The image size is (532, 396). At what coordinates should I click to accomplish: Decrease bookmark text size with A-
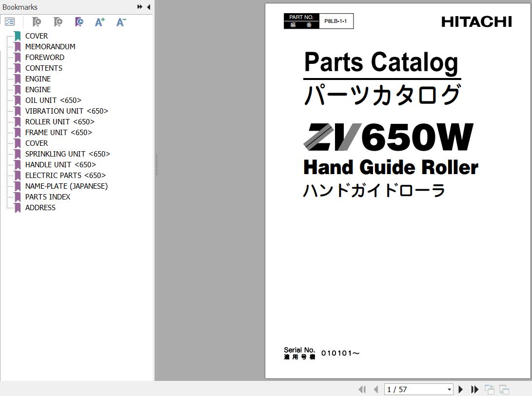coord(121,22)
